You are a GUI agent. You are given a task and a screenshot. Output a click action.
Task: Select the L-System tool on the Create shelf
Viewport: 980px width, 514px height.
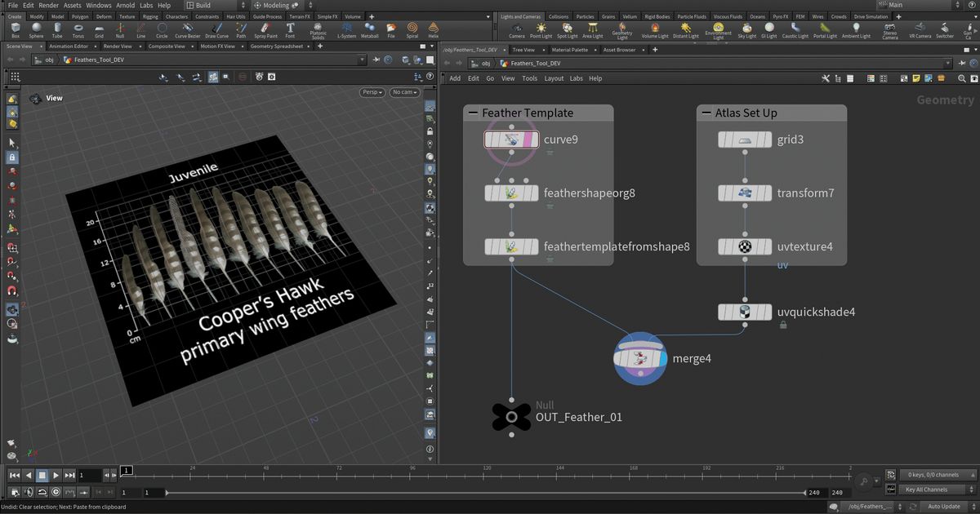point(346,31)
